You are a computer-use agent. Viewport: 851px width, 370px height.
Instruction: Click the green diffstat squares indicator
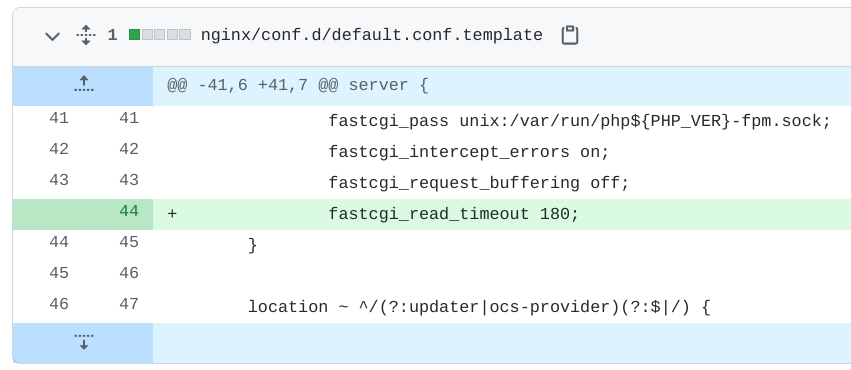pyautogui.click(x=160, y=35)
